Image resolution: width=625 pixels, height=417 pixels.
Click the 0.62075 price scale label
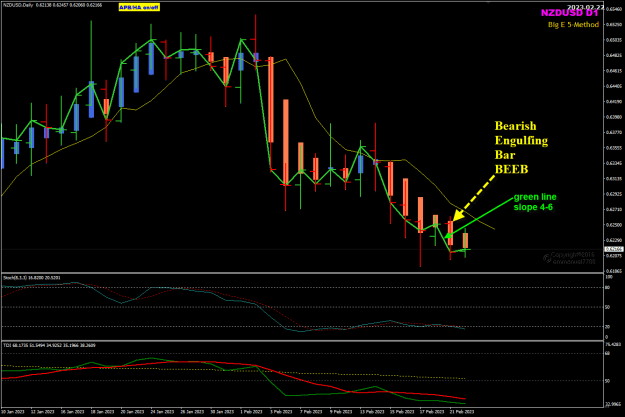(x=614, y=256)
